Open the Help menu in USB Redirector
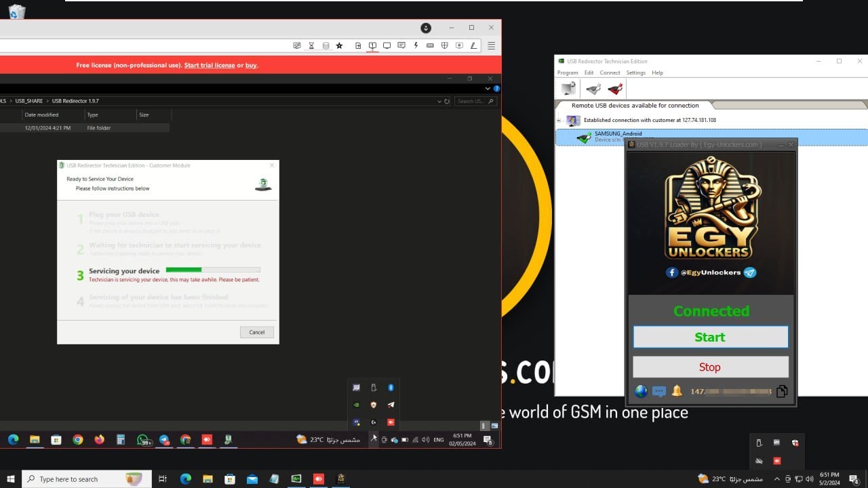This screenshot has height=488, width=868. [657, 73]
